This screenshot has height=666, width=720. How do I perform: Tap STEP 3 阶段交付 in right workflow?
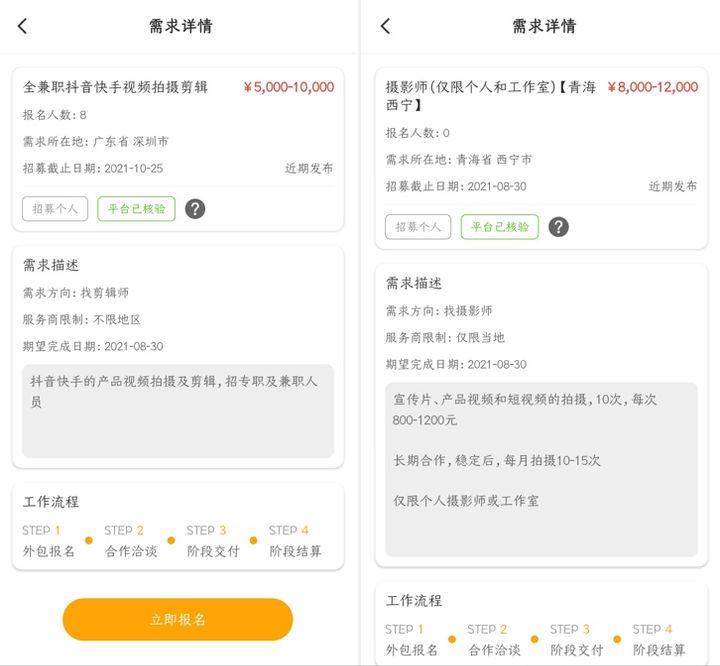pyautogui.click(x=577, y=639)
